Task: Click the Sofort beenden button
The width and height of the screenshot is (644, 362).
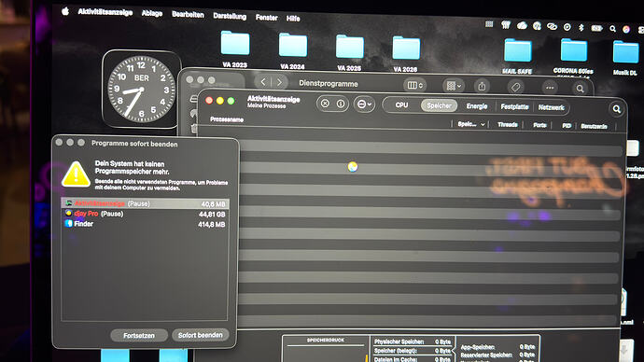Action: point(200,335)
